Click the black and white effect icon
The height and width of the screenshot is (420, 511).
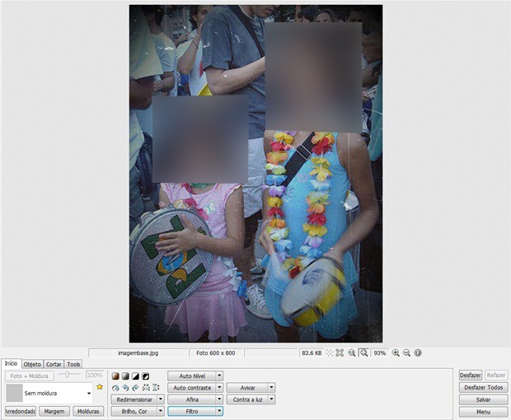[x=135, y=376]
